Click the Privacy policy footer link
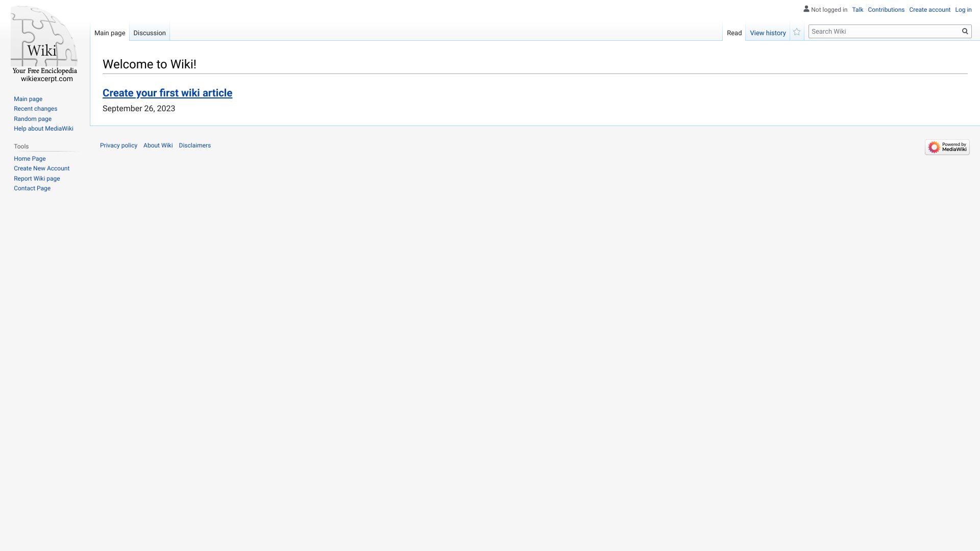Viewport: 980px width, 551px height. 118,145
